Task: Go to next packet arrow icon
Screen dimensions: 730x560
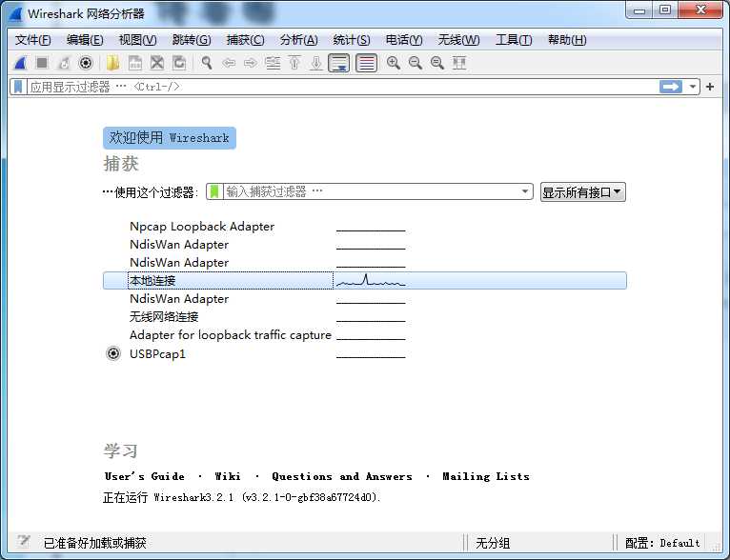Action: pyautogui.click(x=251, y=63)
